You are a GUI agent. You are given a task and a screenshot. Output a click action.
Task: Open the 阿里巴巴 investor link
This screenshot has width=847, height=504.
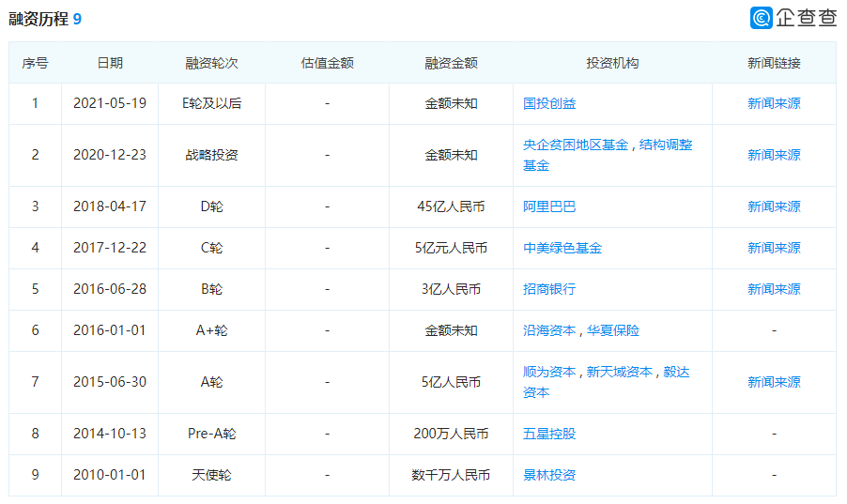(x=548, y=206)
